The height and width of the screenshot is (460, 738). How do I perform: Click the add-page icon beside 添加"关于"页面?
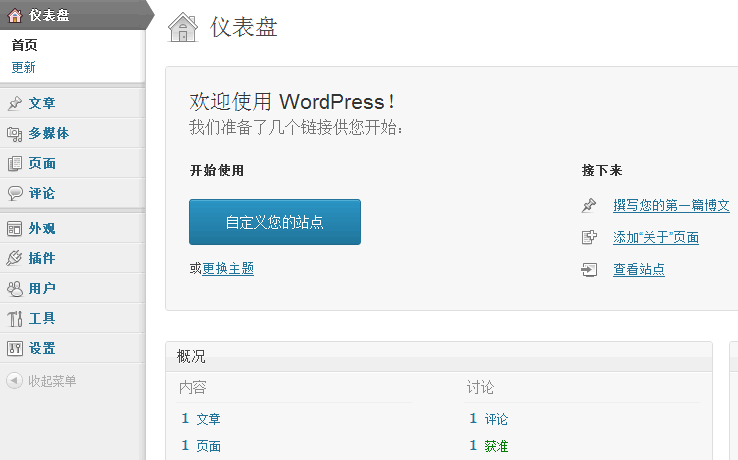click(x=589, y=237)
